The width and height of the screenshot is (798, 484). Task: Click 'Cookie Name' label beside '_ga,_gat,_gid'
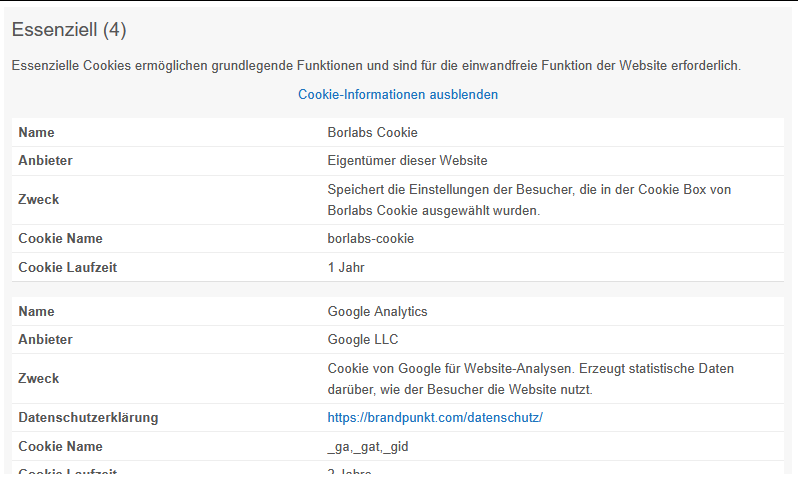tap(61, 447)
